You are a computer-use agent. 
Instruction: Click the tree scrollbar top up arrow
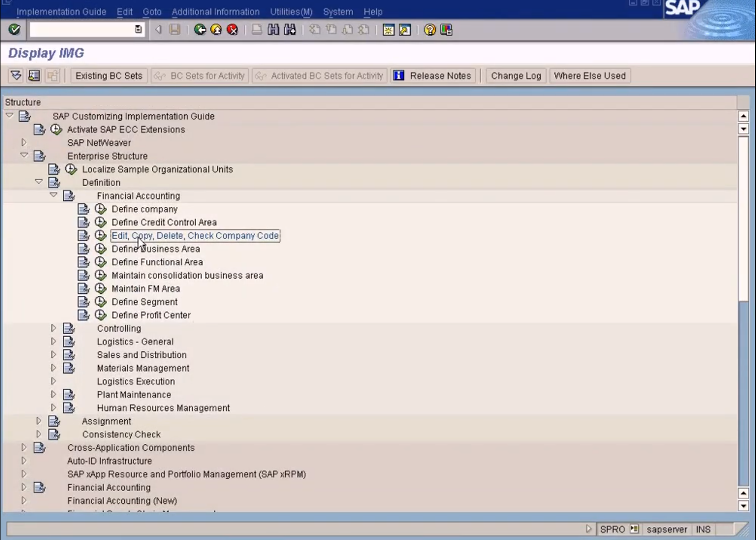pos(743,116)
